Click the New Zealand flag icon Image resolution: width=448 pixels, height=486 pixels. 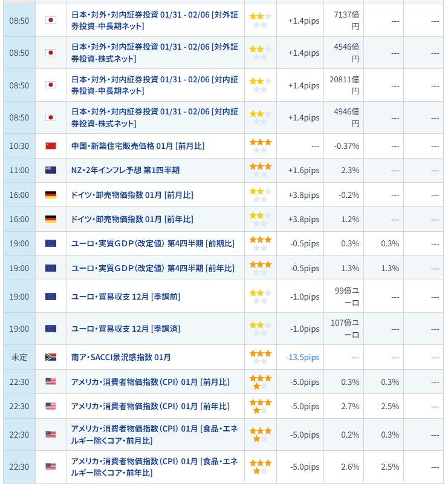pyautogui.click(x=51, y=171)
